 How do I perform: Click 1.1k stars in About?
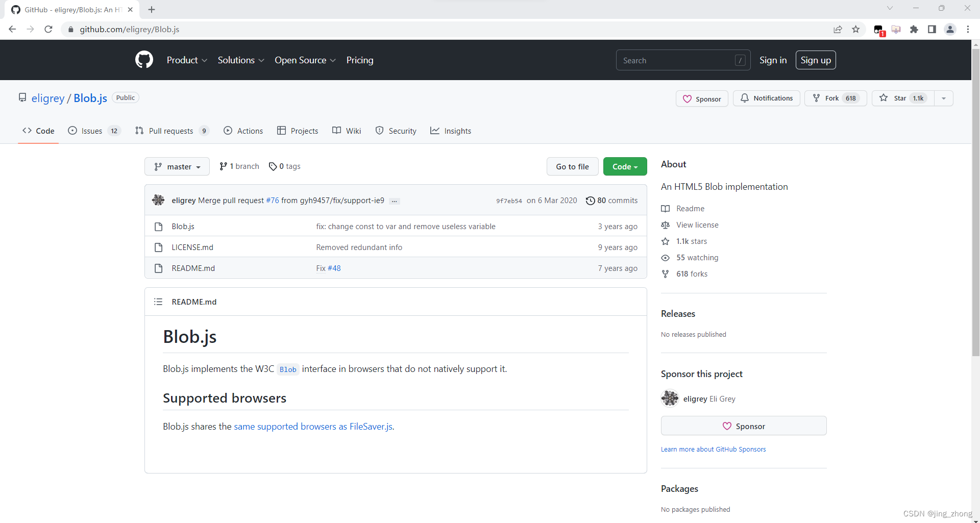[692, 241]
